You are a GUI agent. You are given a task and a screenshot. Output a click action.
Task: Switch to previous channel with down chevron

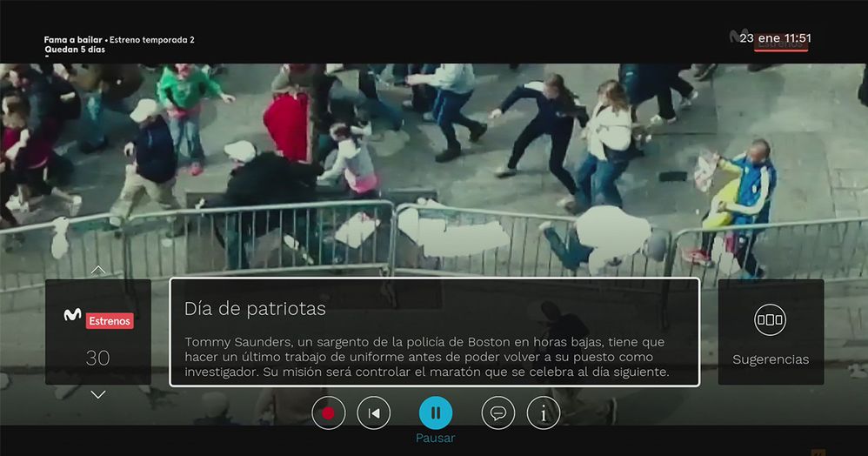[x=98, y=395]
